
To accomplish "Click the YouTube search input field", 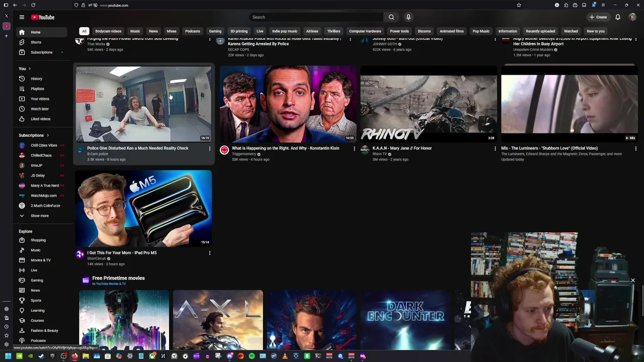I will [316, 17].
